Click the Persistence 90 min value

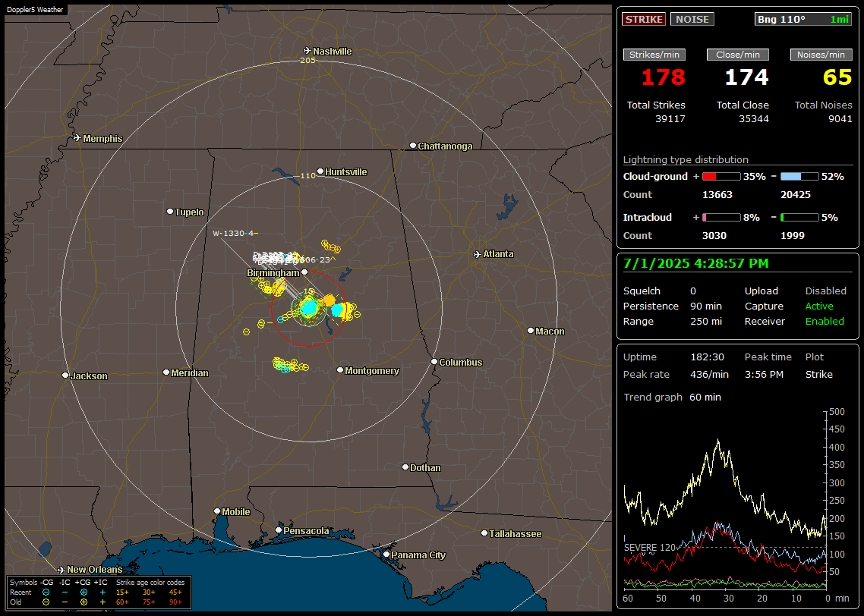706,306
